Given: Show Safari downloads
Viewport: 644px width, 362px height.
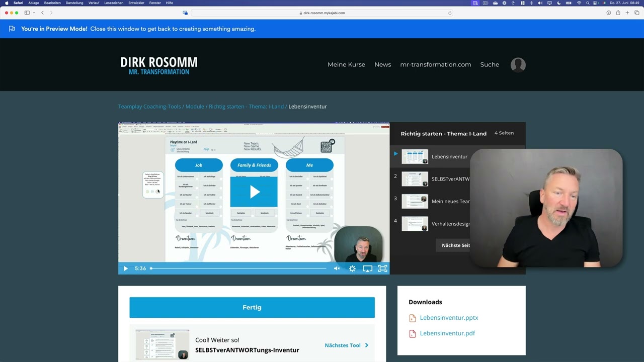Looking at the screenshot, I should [x=609, y=13].
